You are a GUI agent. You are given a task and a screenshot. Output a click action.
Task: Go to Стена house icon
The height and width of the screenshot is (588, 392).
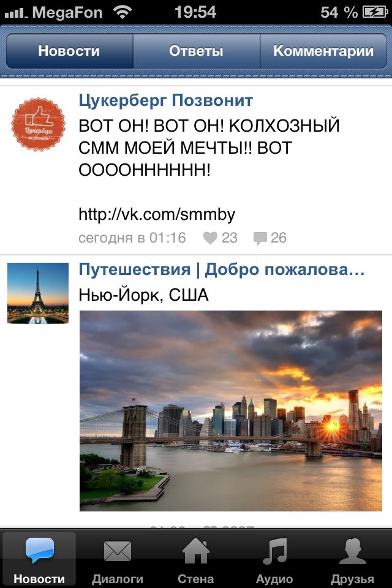click(x=195, y=550)
